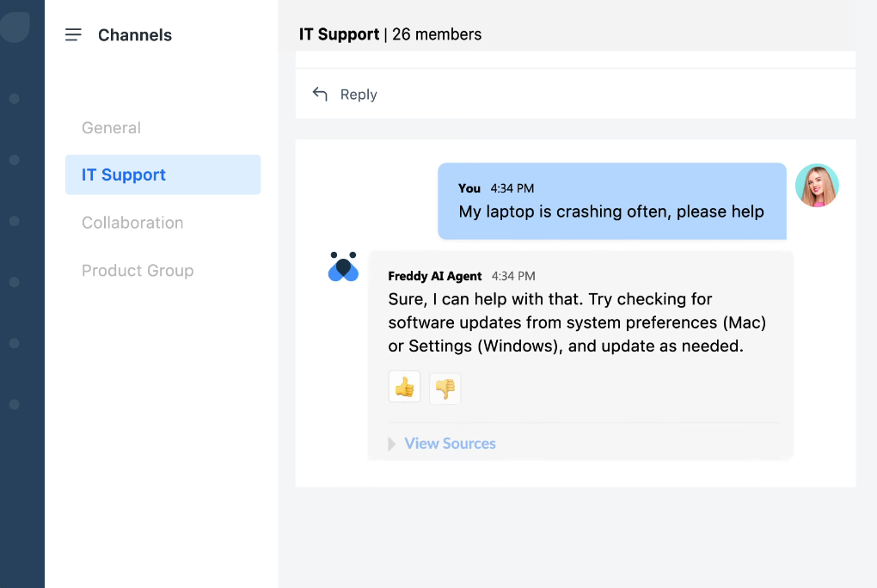Screen dimensions: 877x588
Task: Click the first dot in the dark sidebar
Action: click(x=14, y=99)
